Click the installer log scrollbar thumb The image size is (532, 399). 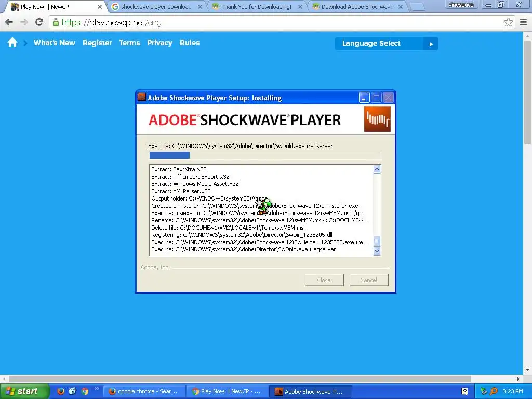(377, 241)
